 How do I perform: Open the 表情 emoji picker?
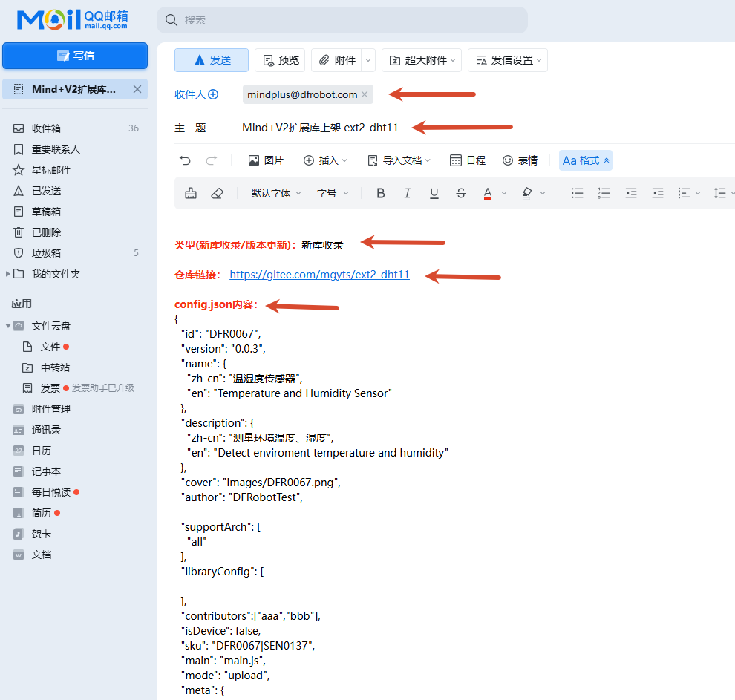coord(520,160)
